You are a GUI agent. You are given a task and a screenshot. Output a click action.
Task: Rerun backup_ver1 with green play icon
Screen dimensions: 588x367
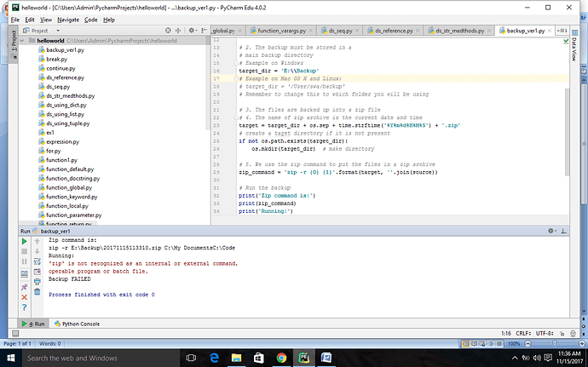tap(24, 242)
